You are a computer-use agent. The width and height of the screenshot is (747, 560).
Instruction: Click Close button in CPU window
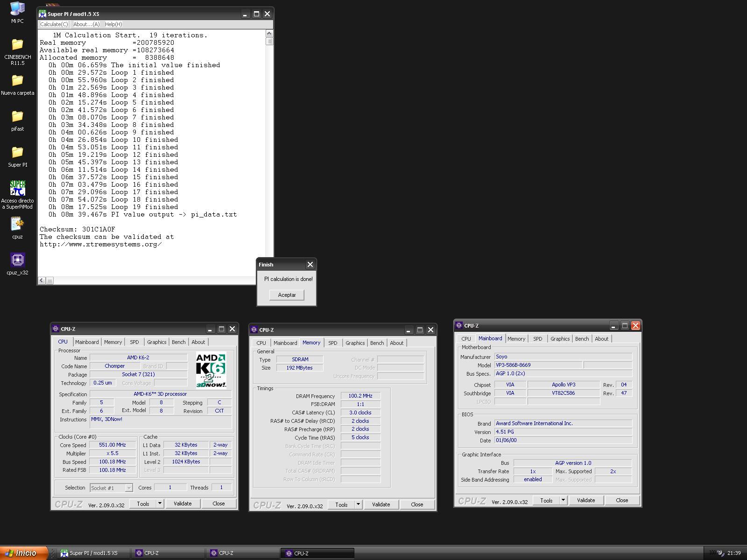click(218, 504)
